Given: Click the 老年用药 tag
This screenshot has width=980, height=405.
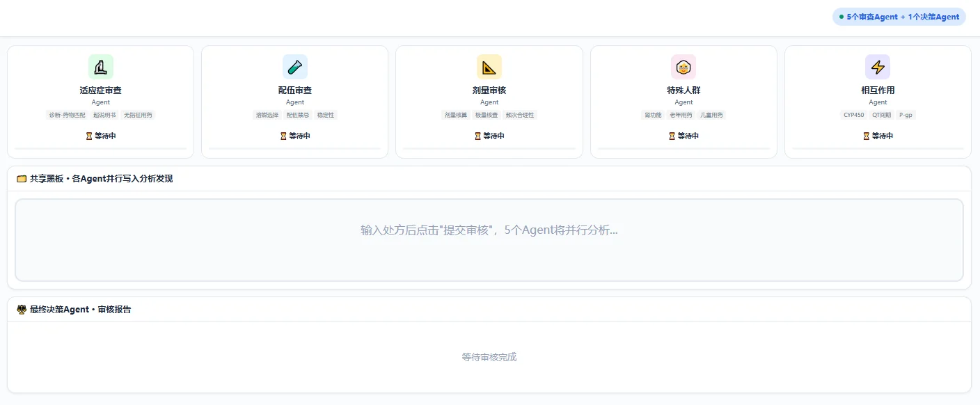Looking at the screenshot, I should 681,115.
